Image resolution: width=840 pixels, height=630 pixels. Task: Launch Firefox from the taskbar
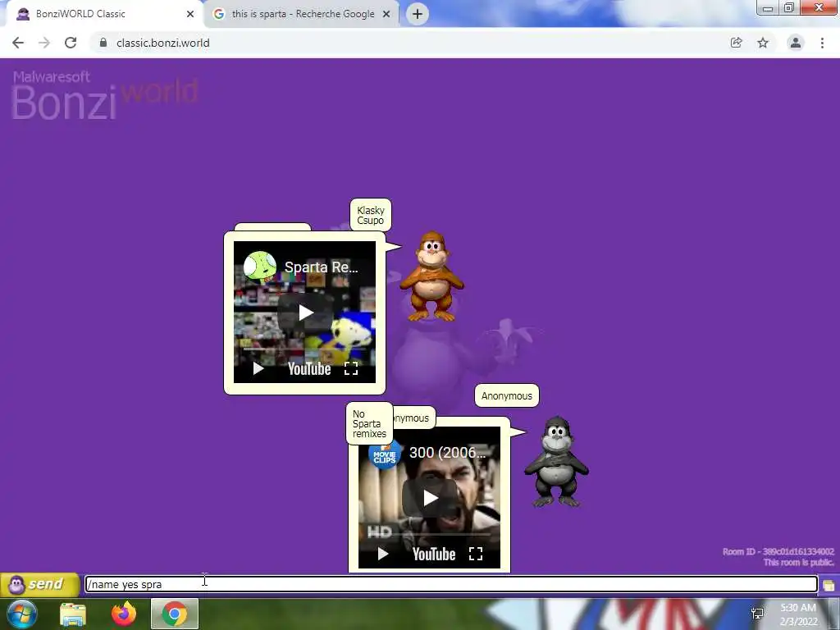point(124,614)
